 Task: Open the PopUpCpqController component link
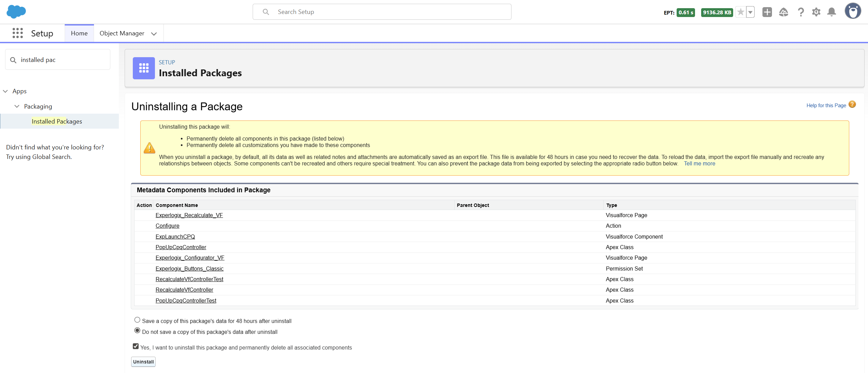tap(181, 247)
